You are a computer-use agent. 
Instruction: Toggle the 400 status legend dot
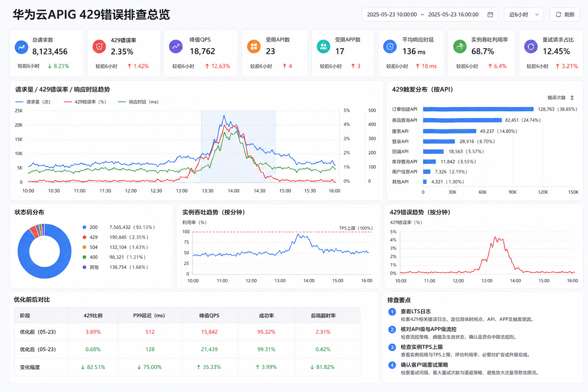84,257
